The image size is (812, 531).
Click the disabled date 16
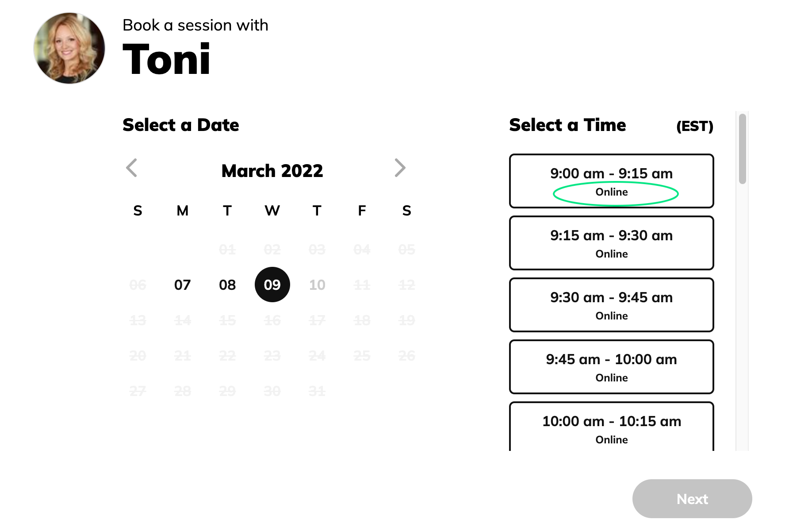(272, 320)
